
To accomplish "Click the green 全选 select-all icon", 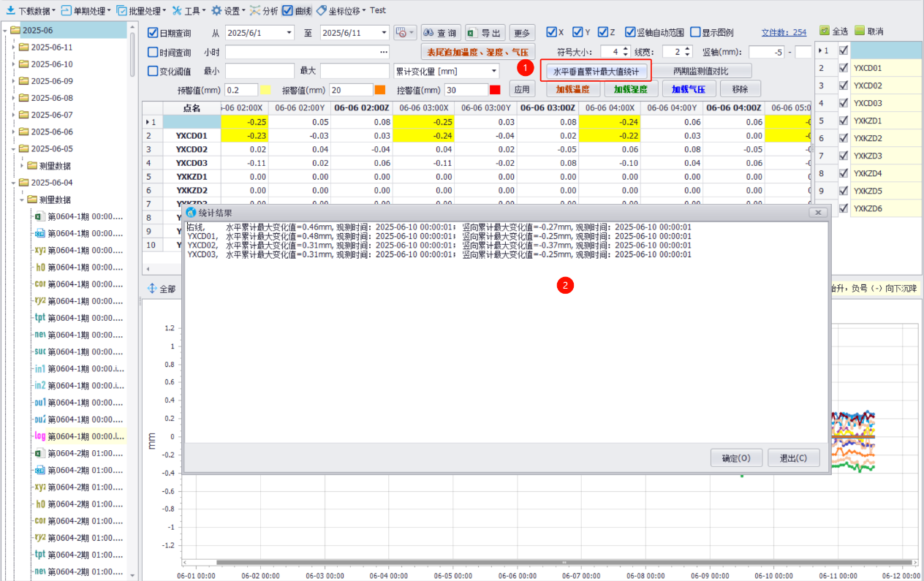I will click(825, 31).
